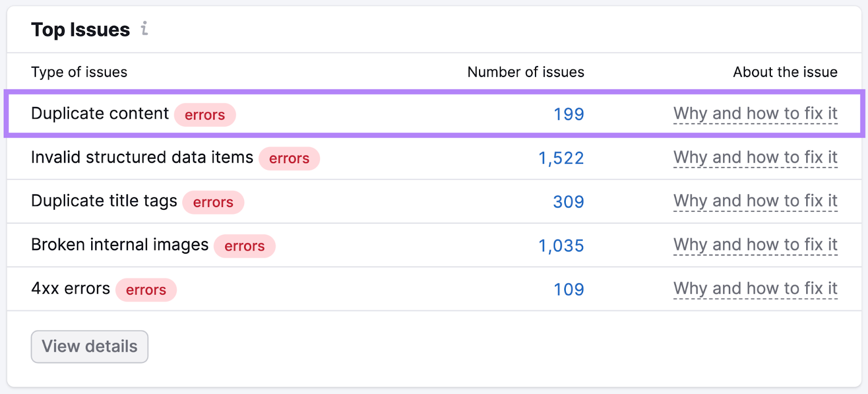The width and height of the screenshot is (868, 394).
Task: Open the 309 duplicate title tag issues
Action: pos(568,202)
